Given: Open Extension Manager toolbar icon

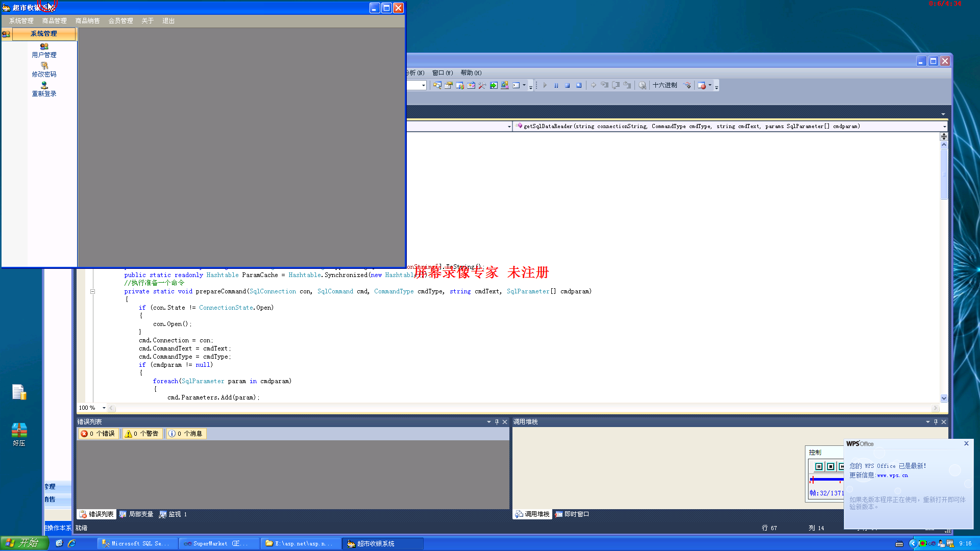Looking at the screenshot, I should (x=505, y=85).
